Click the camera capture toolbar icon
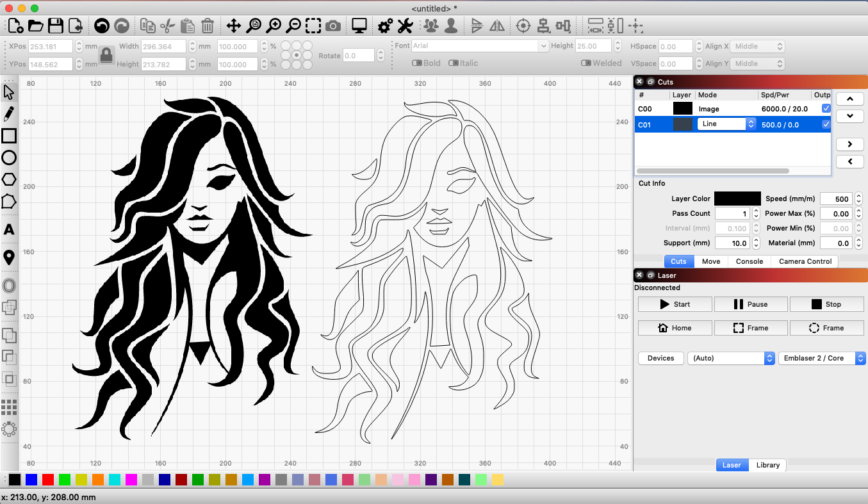The width and height of the screenshot is (868, 504). click(x=333, y=26)
